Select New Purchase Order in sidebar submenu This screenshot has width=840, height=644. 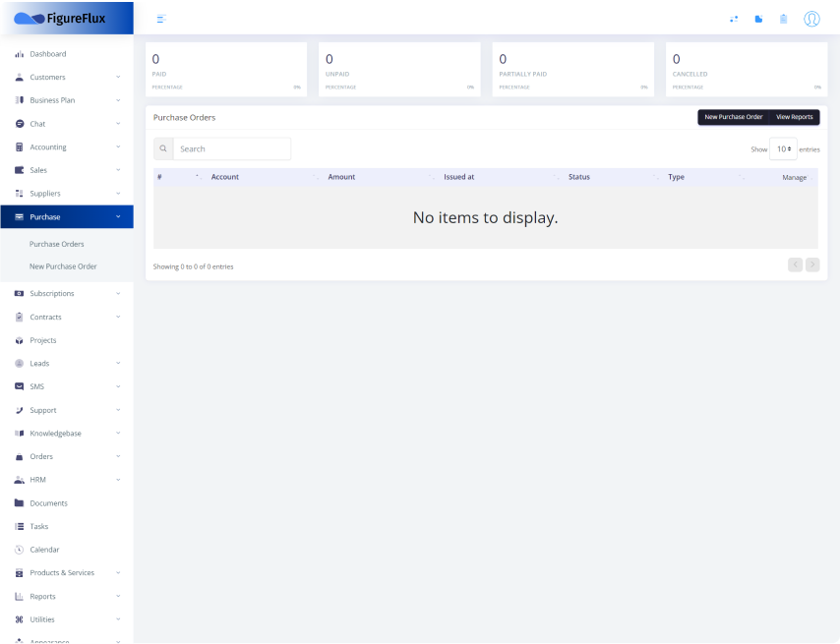pos(63,266)
